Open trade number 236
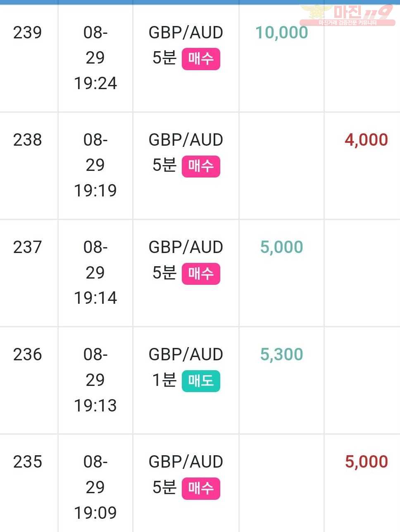Viewport: 400px width, 532px height. (27, 355)
